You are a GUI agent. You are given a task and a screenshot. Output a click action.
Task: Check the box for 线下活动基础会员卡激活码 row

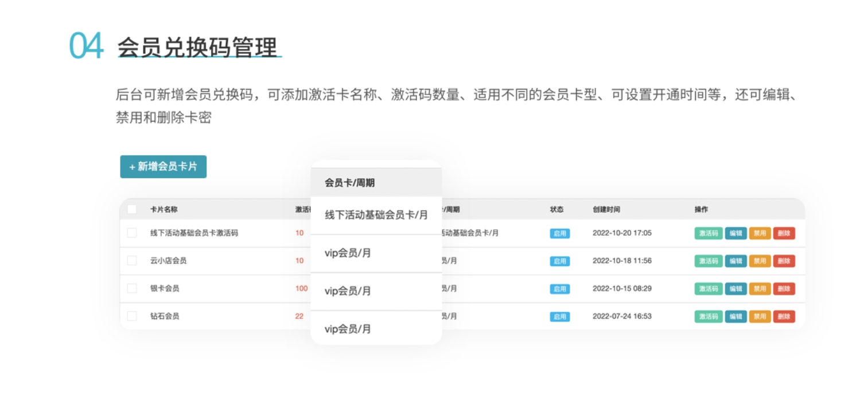(132, 233)
